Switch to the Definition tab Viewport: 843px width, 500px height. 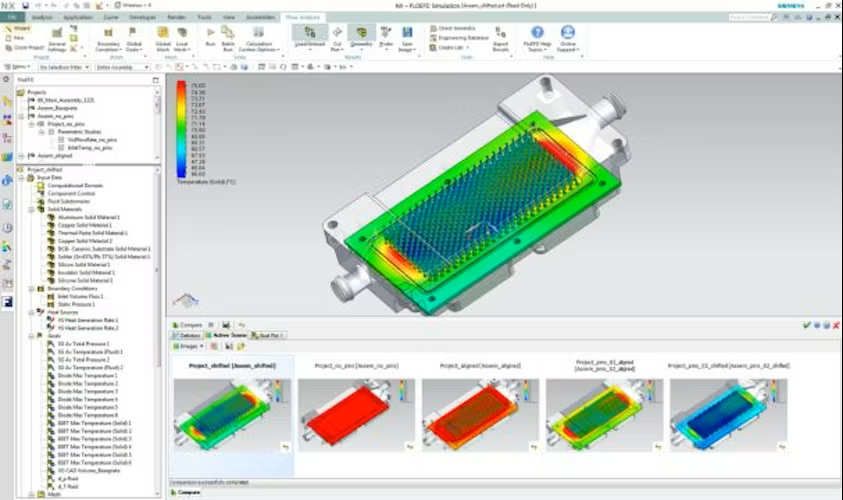coord(186,335)
